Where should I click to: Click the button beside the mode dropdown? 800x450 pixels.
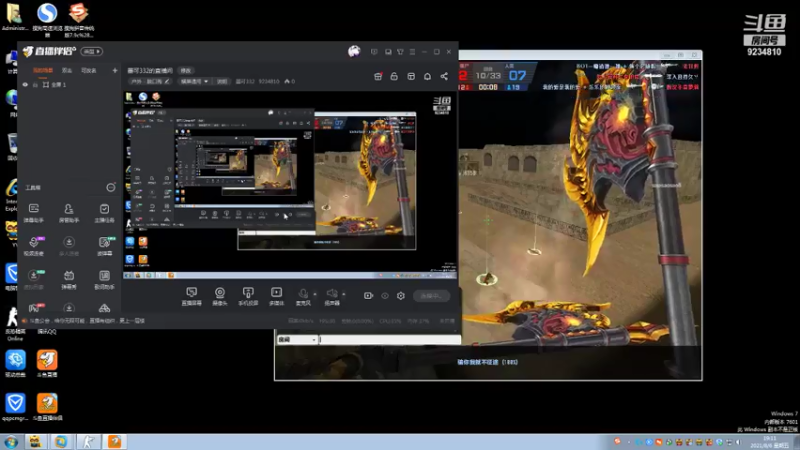click(x=222, y=82)
